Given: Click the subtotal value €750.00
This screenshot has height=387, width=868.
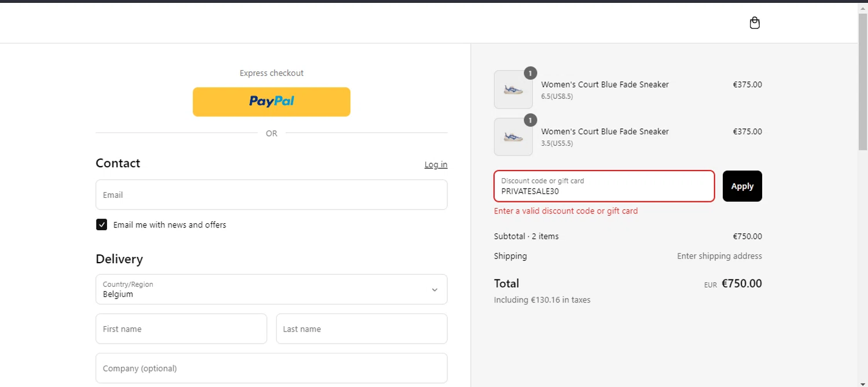Looking at the screenshot, I should pos(747,237).
